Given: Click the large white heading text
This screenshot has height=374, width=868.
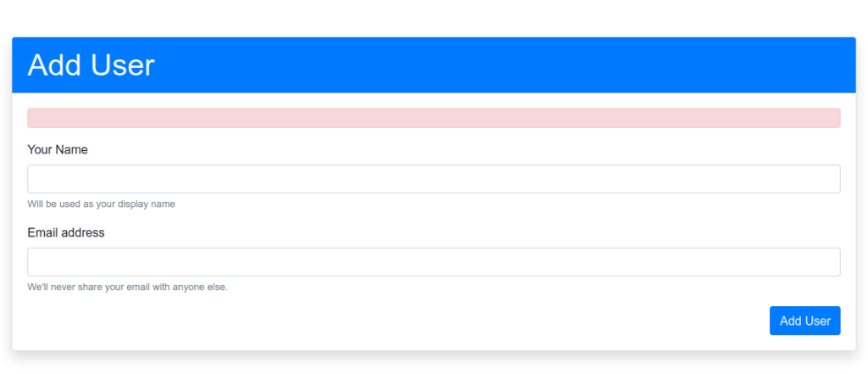Looking at the screenshot, I should coord(91,65).
